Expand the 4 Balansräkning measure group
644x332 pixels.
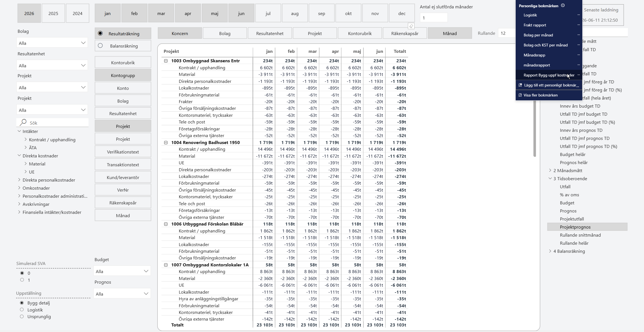[x=550, y=251]
